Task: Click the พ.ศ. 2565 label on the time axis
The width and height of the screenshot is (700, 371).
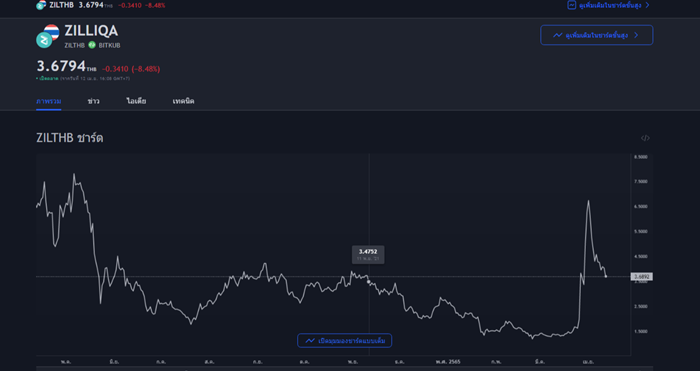Action: click(x=448, y=362)
